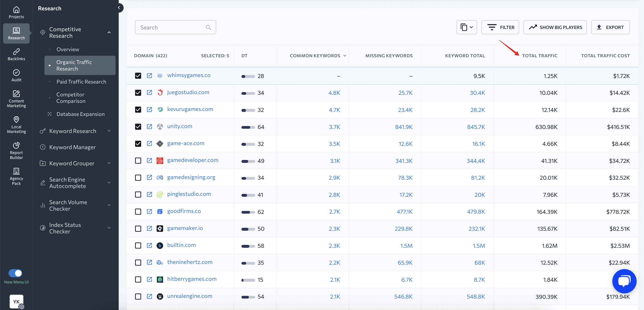
Task: Open unity.com external link icon
Action: pyautogui.click(x=149, y=127)
